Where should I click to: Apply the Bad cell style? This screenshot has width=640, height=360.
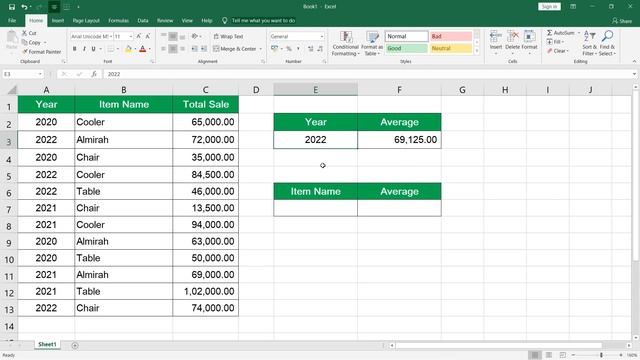coord(451,36)
